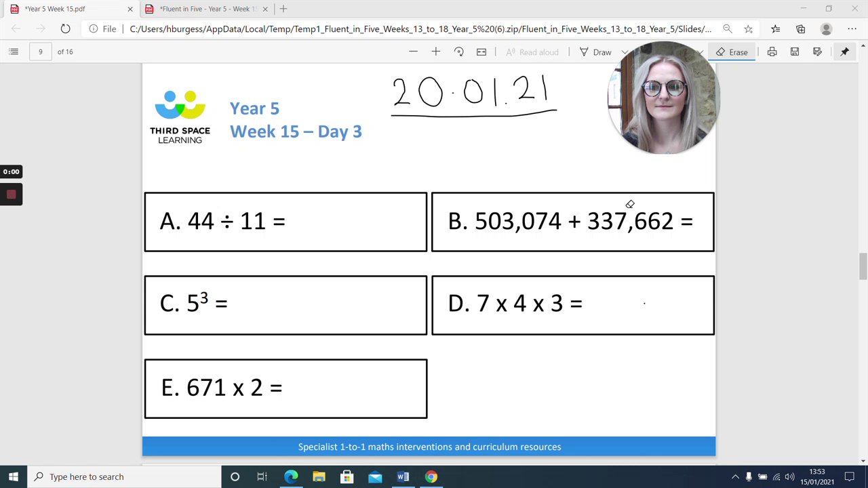
Task: Stop the screen recording with red button
Action: pyautogui.click(x=11, y=195)
